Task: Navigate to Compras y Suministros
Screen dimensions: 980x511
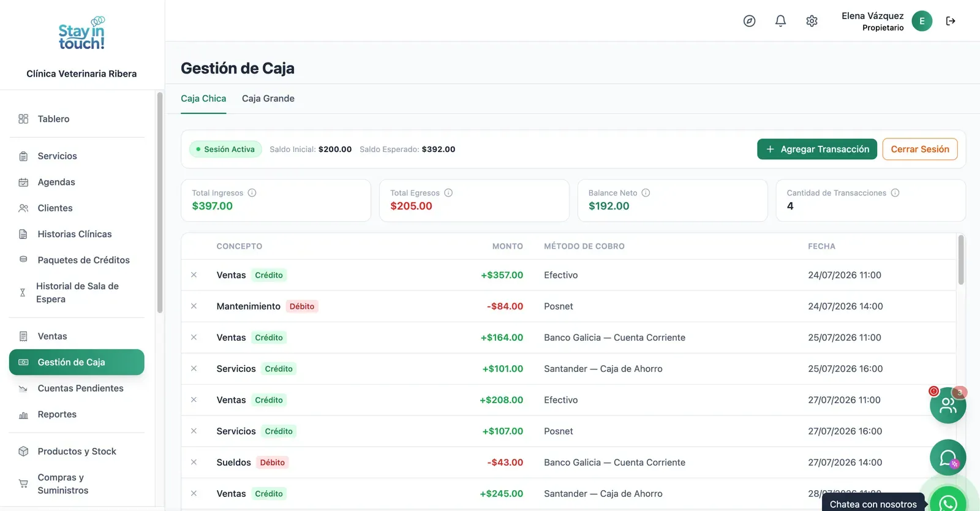Action: point(77,484)
